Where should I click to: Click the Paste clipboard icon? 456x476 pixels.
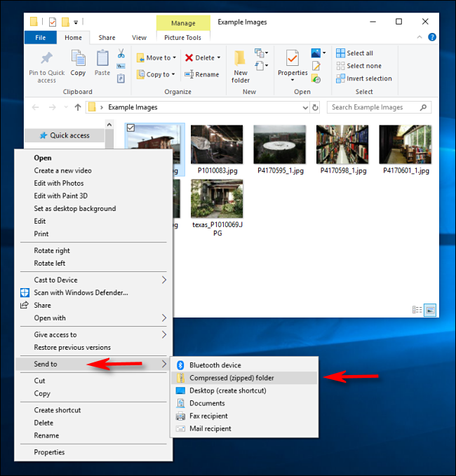pos(102,59)
